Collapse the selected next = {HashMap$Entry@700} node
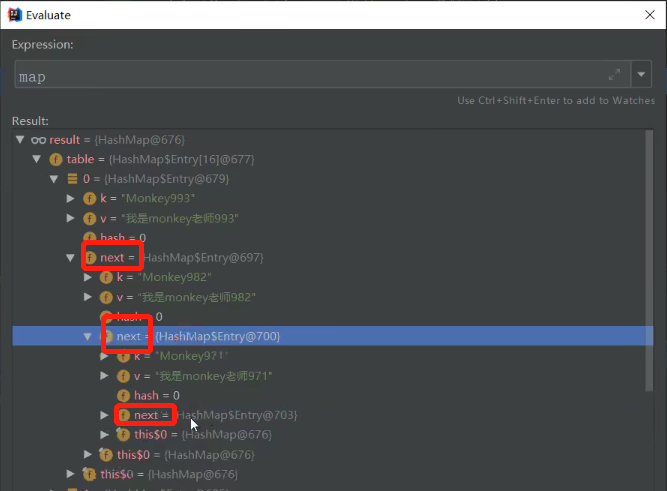The height and width of the screenshot is (491, 667). (88, 337)
